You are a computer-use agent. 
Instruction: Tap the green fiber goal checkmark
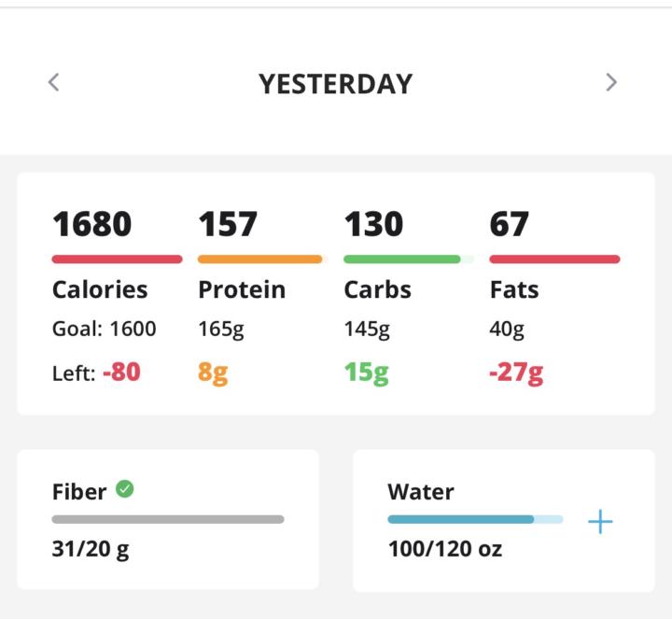click(x=124, y=488)
